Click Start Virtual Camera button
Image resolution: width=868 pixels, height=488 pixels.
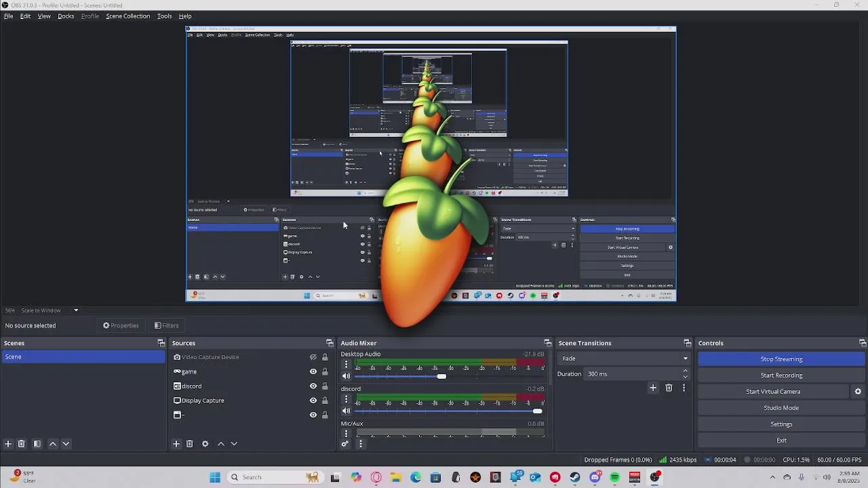coord(773,392)
